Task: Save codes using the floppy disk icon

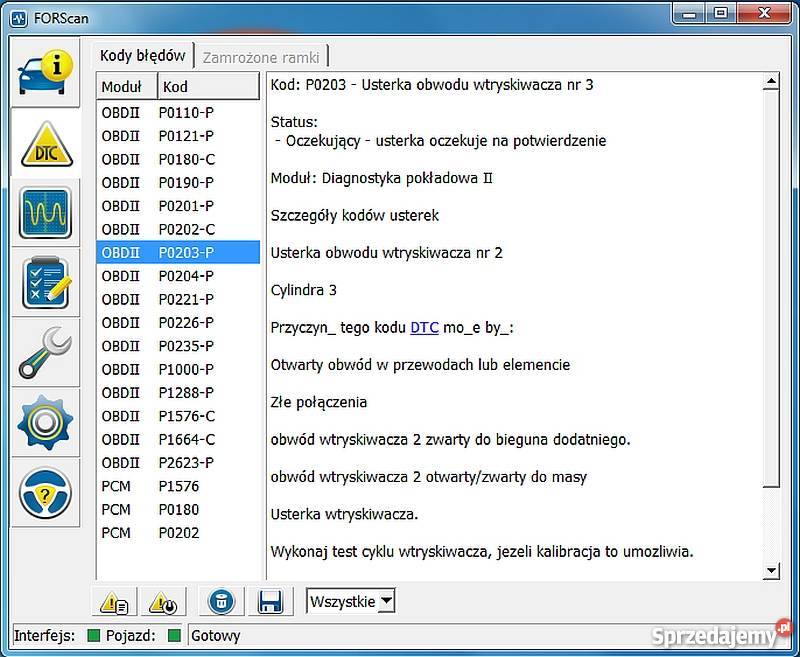Action: [x=271, y=602]
